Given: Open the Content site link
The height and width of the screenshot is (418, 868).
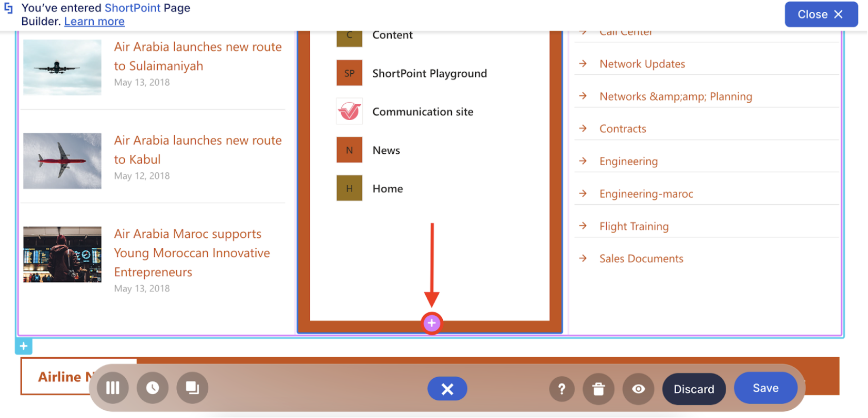Looking at the screenshot, I should click(392, 35).
